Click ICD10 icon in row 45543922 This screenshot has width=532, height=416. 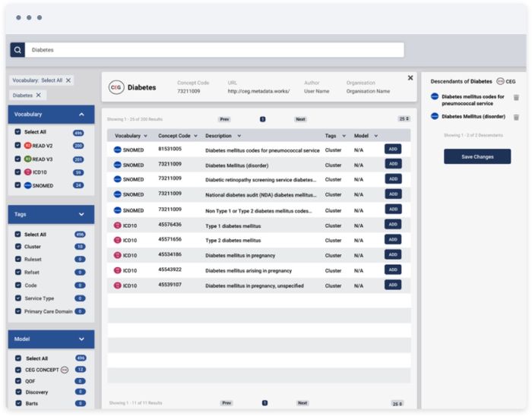click(x=117, y=270)
